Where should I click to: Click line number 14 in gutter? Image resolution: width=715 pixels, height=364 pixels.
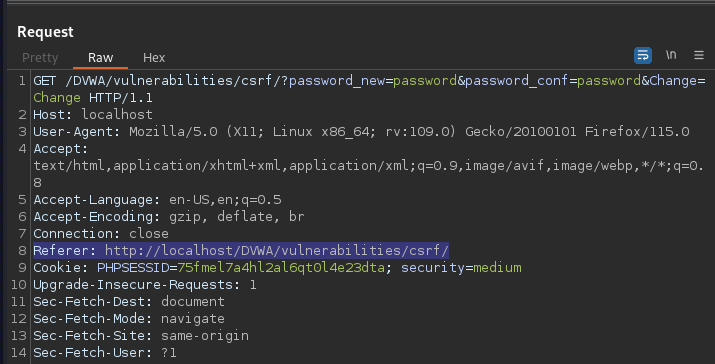[x=19, y=353]
